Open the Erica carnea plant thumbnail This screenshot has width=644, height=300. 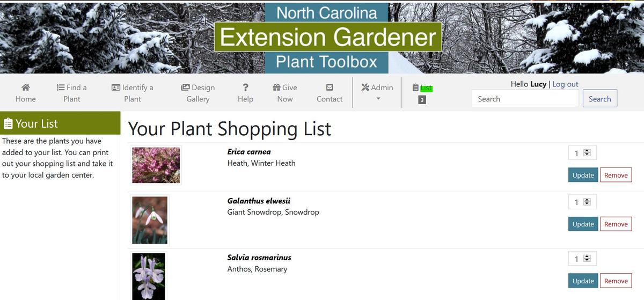156,165
